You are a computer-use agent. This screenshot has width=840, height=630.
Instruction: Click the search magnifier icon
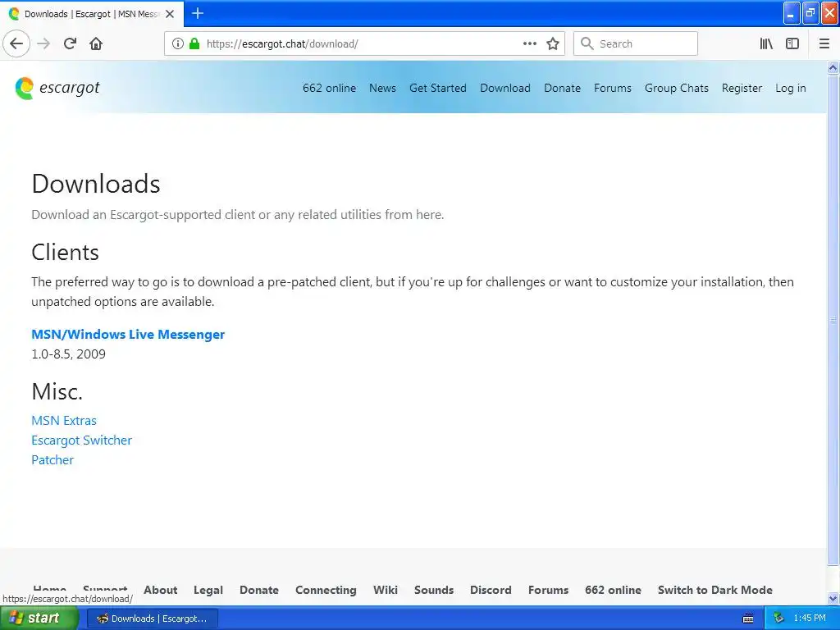587,43
